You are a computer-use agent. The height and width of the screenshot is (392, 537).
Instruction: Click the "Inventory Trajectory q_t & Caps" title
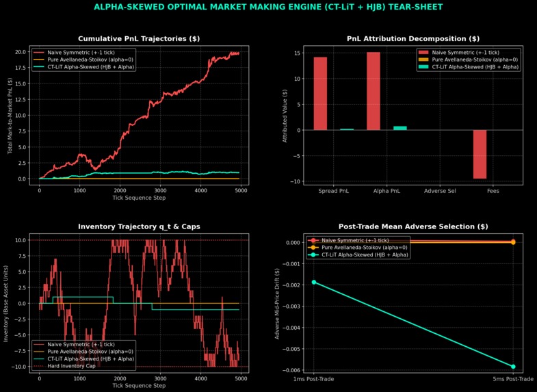(x=139, y=226)
